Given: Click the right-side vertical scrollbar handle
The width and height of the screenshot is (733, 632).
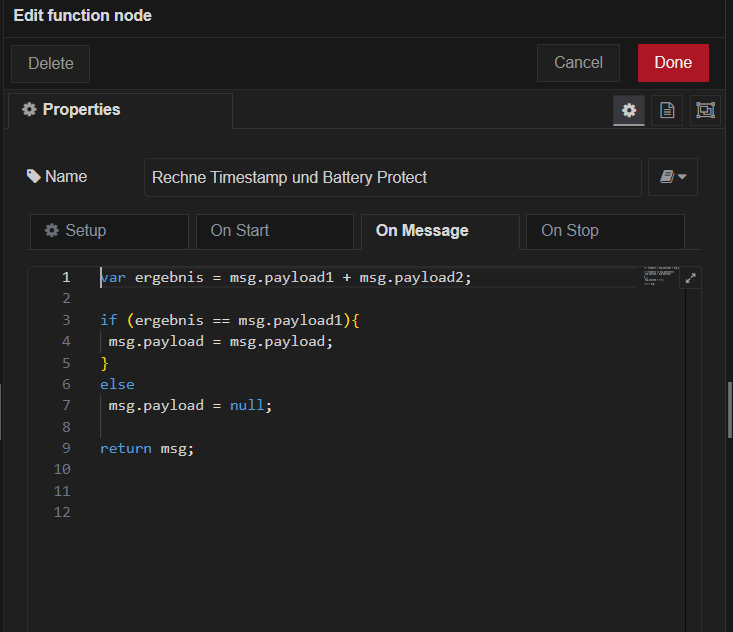Looking at the screenshot, I should pyautogui.click(x=729, y=410).
